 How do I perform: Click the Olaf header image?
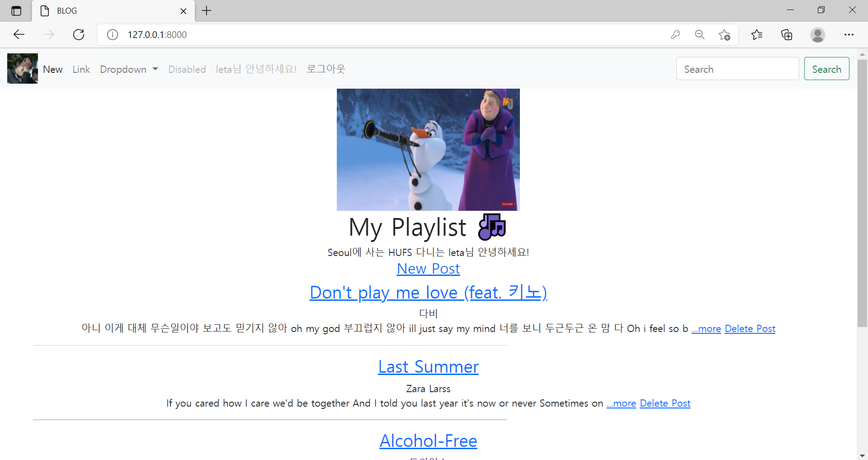(x=428, y=150)
